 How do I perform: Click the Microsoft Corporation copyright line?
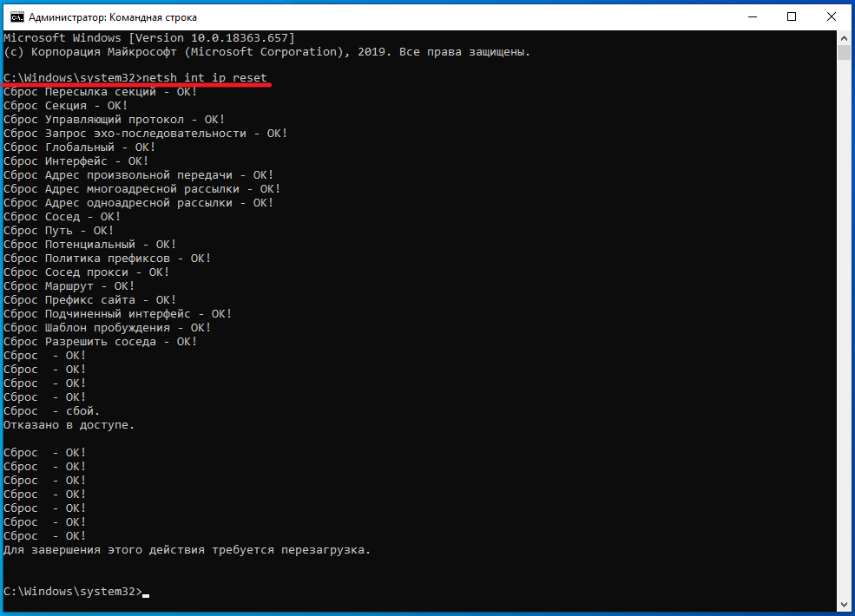266,52
